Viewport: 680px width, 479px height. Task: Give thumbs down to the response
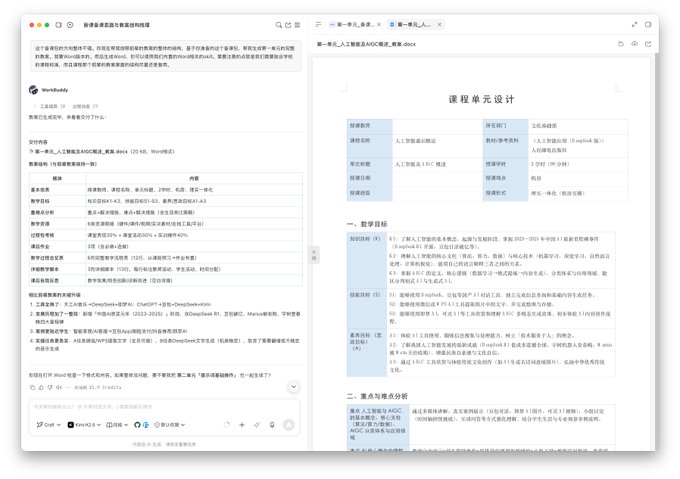tap(50, 388)
